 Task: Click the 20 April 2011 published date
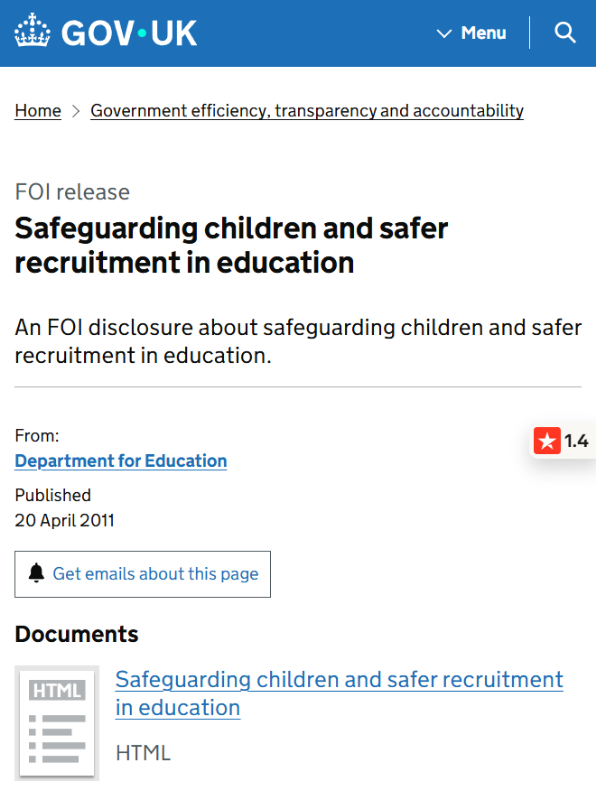coord(65,521)
